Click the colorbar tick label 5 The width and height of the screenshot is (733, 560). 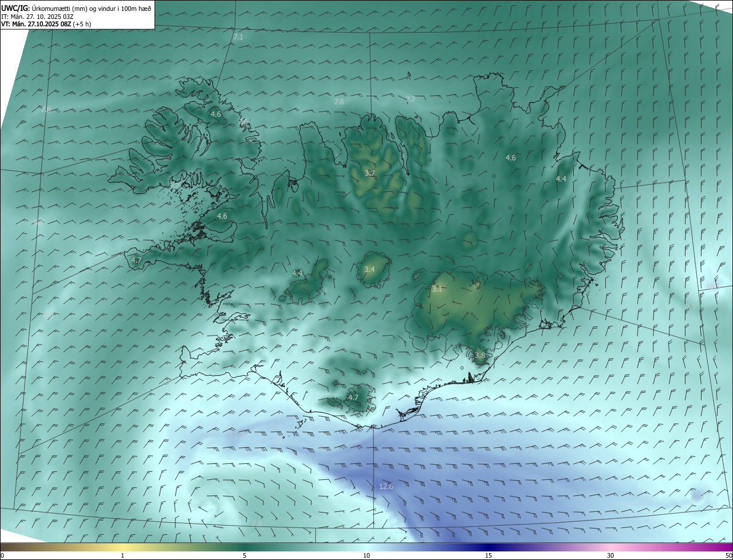pyautogui.click(x=245, y=555)
